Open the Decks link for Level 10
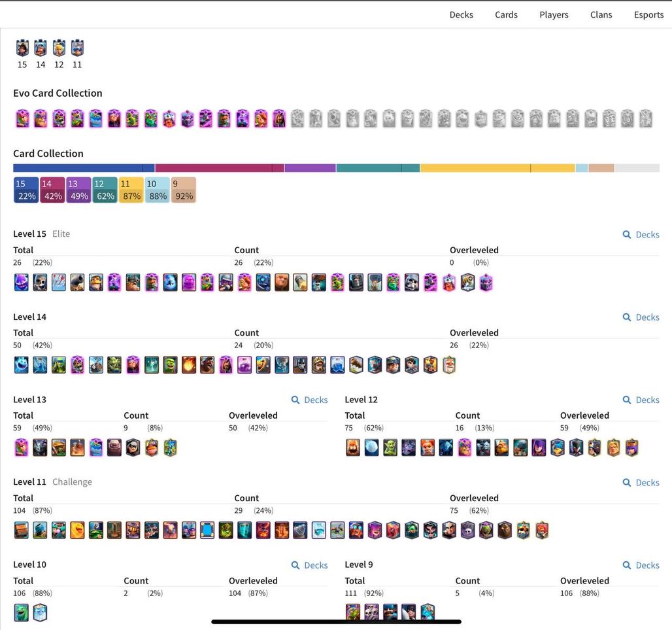Screen dimensions: 672x630 coord(309,565)
